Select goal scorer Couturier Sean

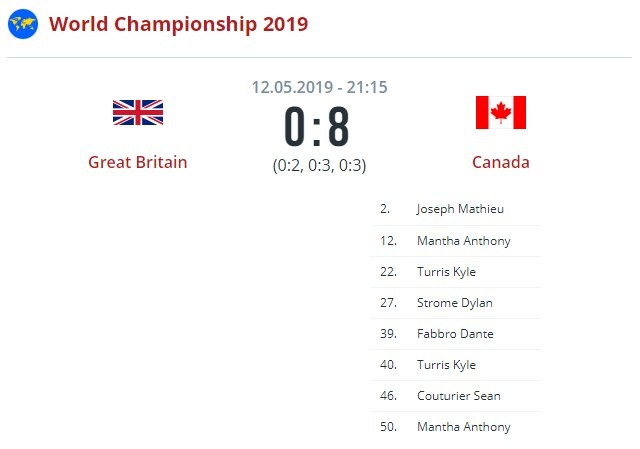pyautogui.click(x=458, y=396)
